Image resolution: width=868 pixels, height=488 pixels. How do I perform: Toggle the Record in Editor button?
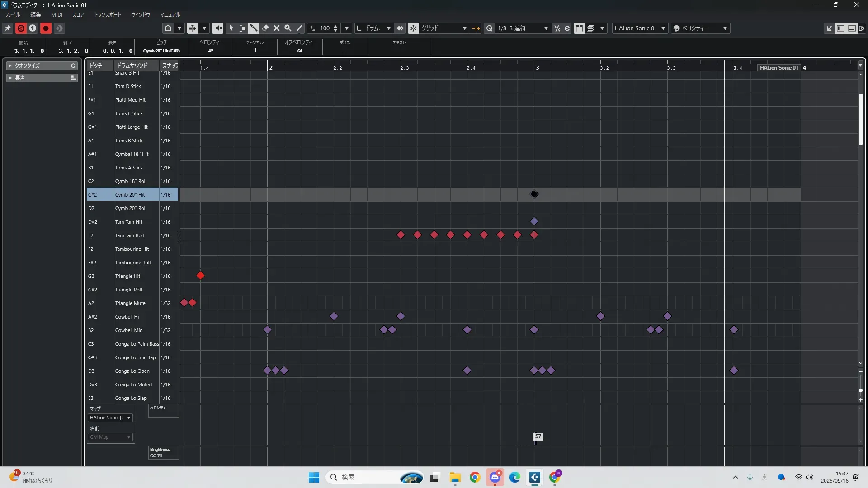(46, 28)
